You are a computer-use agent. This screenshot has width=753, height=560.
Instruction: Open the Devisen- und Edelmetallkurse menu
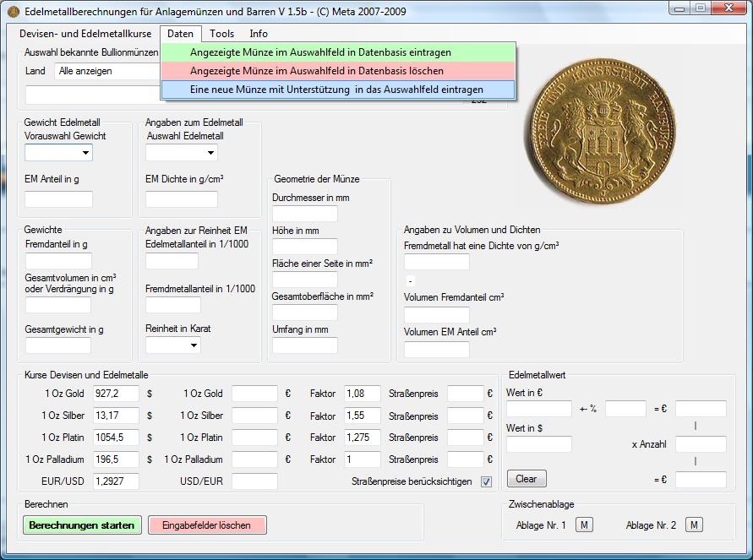click(85, 34)
